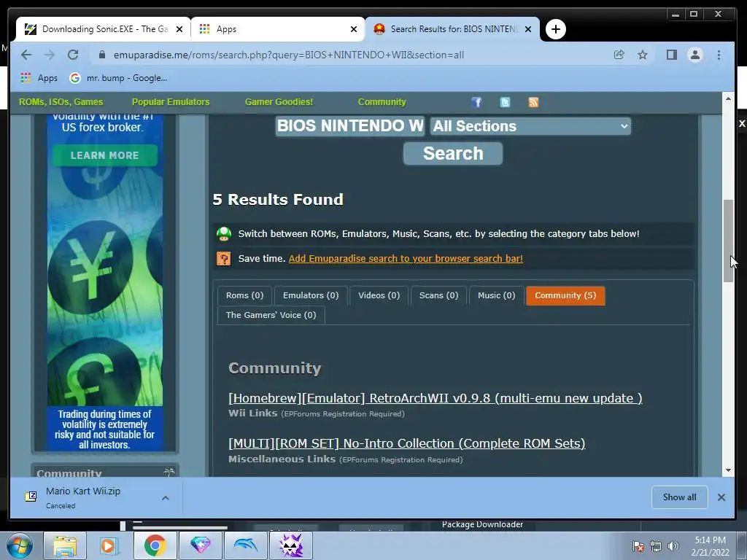The height and width of the screenshot is (560, 747).
Task: Close the Apps tab
Action: coord(354,29)
